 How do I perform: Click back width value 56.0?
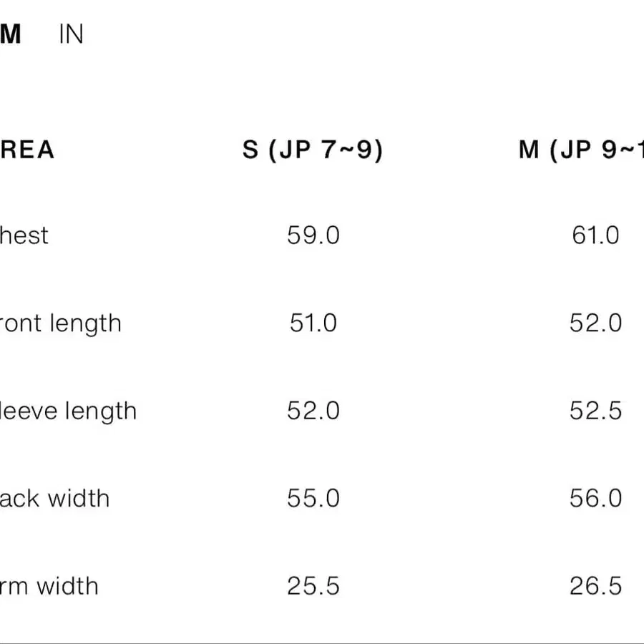click(595, 499)
